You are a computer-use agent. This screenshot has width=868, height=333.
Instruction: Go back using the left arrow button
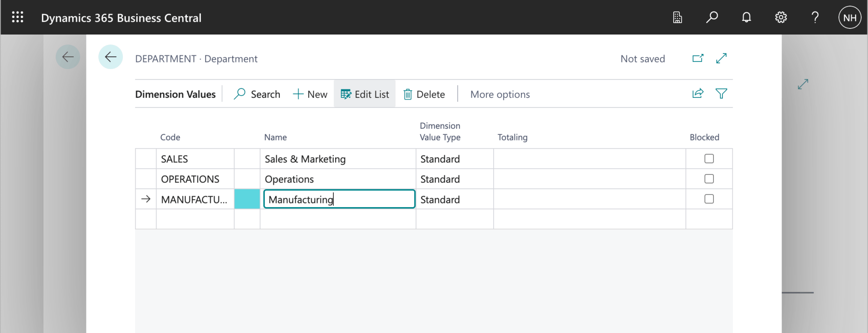[111, 57]
